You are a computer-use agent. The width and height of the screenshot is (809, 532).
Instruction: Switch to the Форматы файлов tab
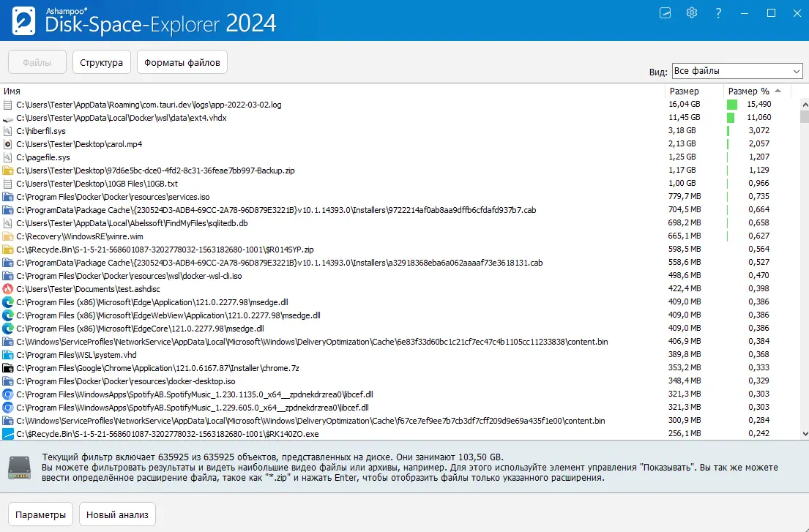[x=182, y=62]
